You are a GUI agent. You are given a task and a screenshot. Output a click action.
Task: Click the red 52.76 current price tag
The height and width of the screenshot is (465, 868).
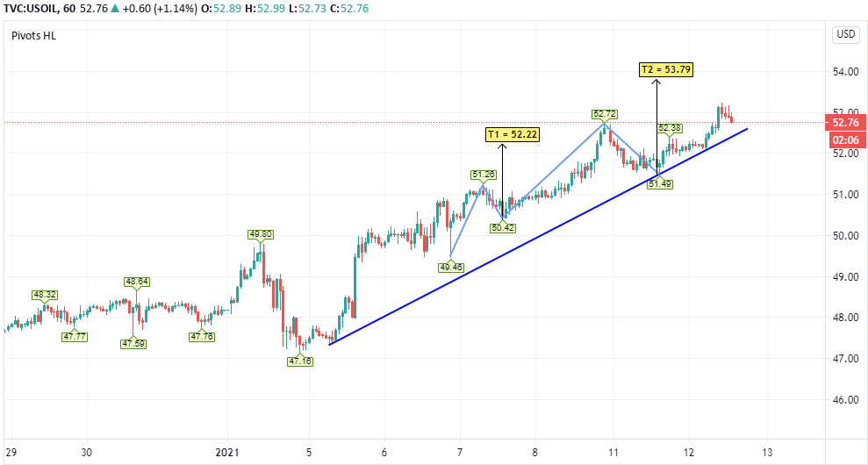[844, 123]
